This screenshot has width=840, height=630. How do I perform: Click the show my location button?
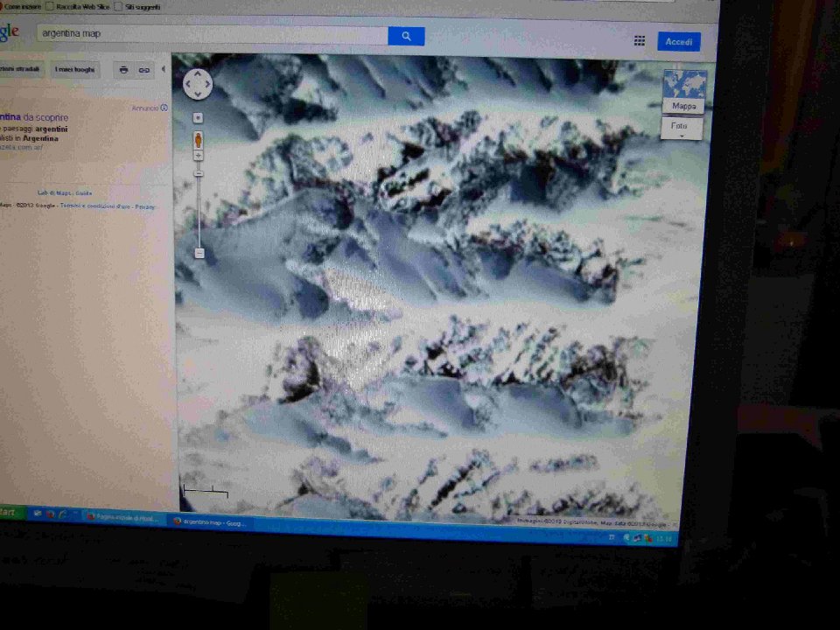coord(198,118)
